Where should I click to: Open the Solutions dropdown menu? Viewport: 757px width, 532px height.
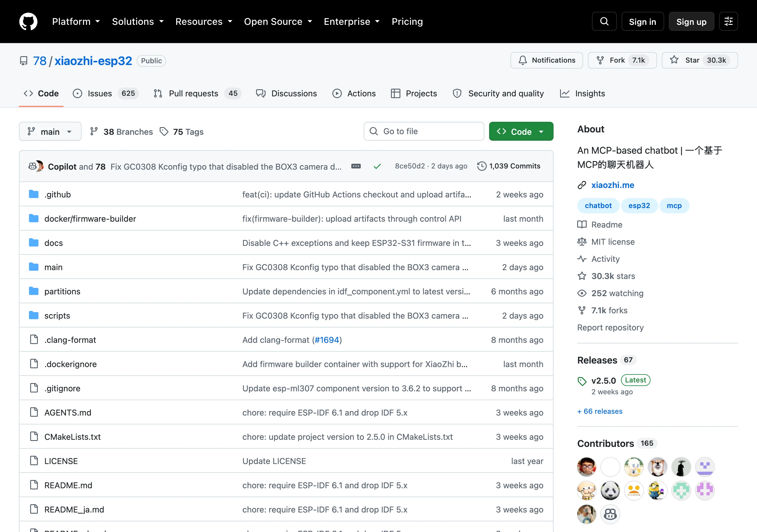tap(138, 22)
